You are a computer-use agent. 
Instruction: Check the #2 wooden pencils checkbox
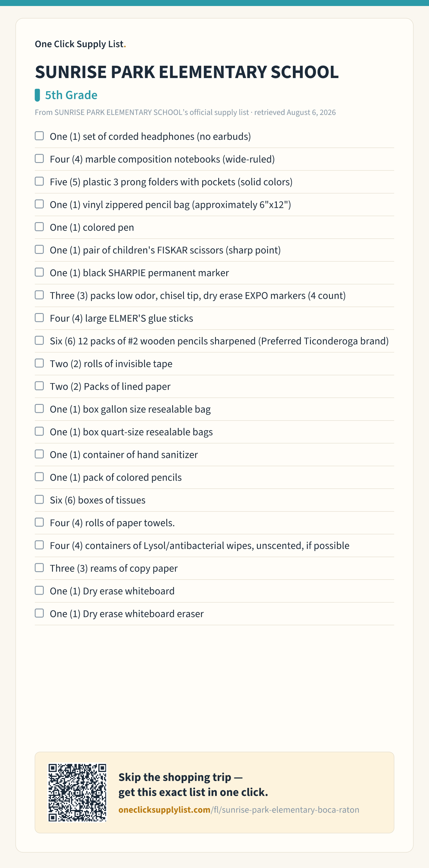pos(39,340)
